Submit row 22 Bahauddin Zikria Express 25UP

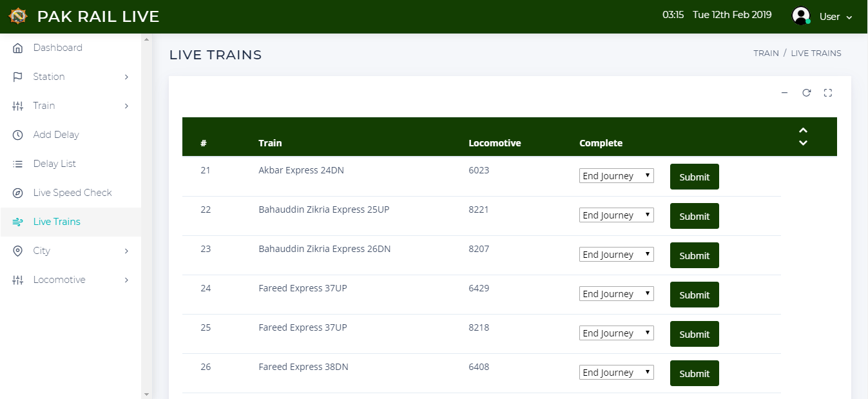[x=694, y=216]
